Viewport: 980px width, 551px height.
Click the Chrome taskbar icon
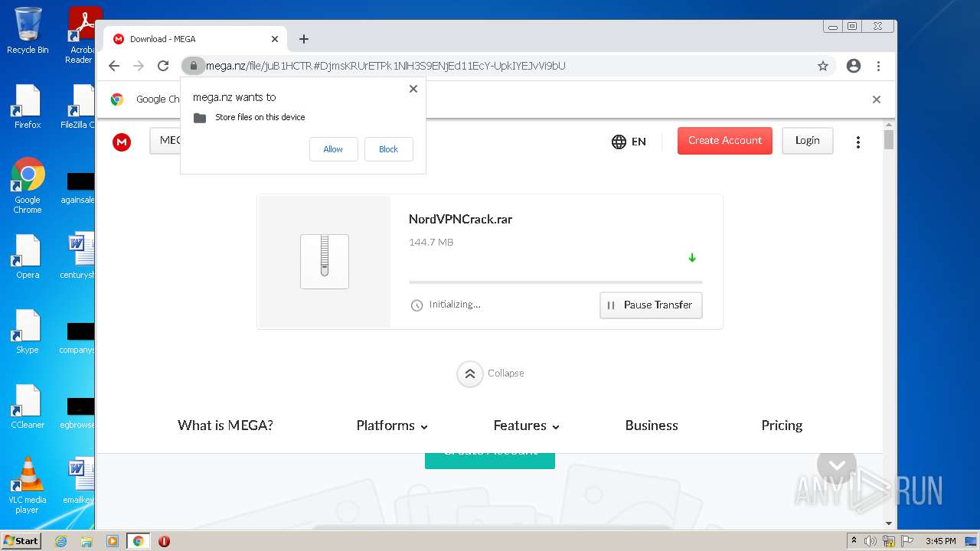pos(138,541)
